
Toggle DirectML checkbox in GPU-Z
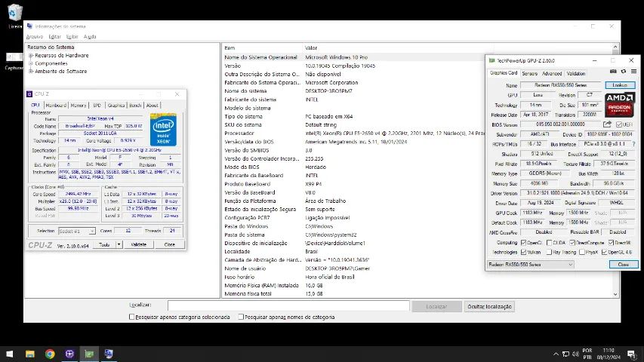coord(611,243)
